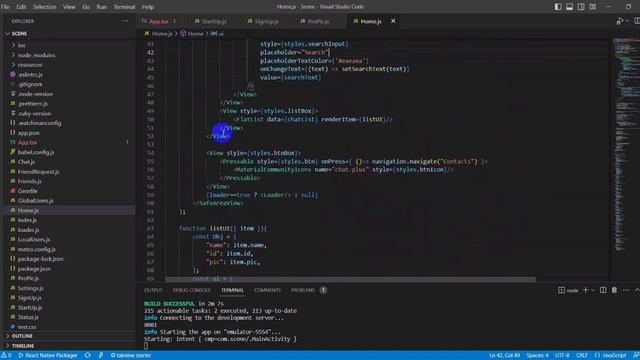
Task: Open the Go menu
Action: click(x=86, y=7)
